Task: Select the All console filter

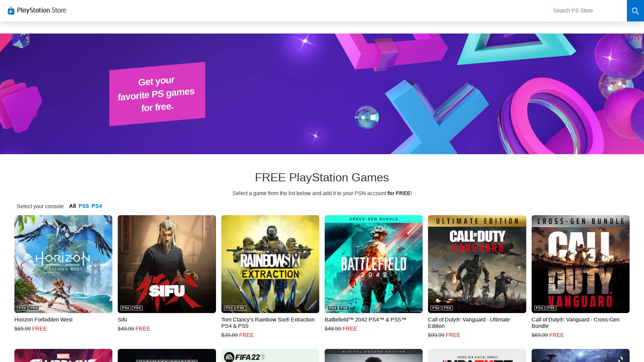Action: (72, 206)
